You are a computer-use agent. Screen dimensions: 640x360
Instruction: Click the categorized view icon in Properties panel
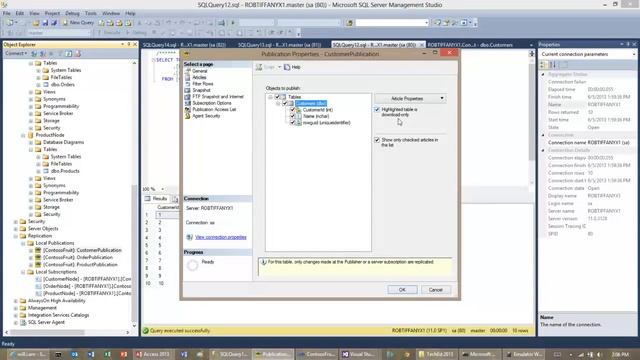pyautogui.click(x=543, y=64)
